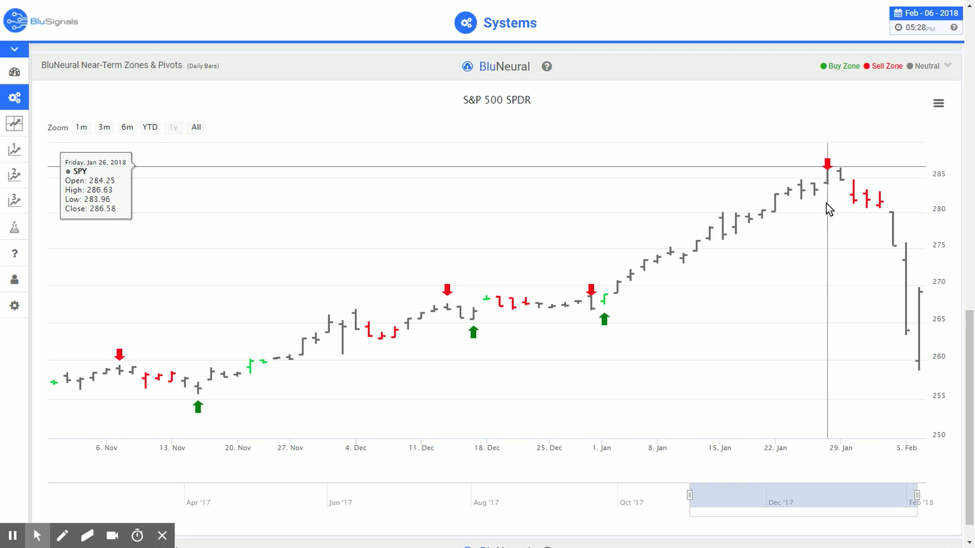The width and height of the screenshot is (975, 548).
Task: Pause the screen recording
Action: pyautogui.click(x=12, y=536)
